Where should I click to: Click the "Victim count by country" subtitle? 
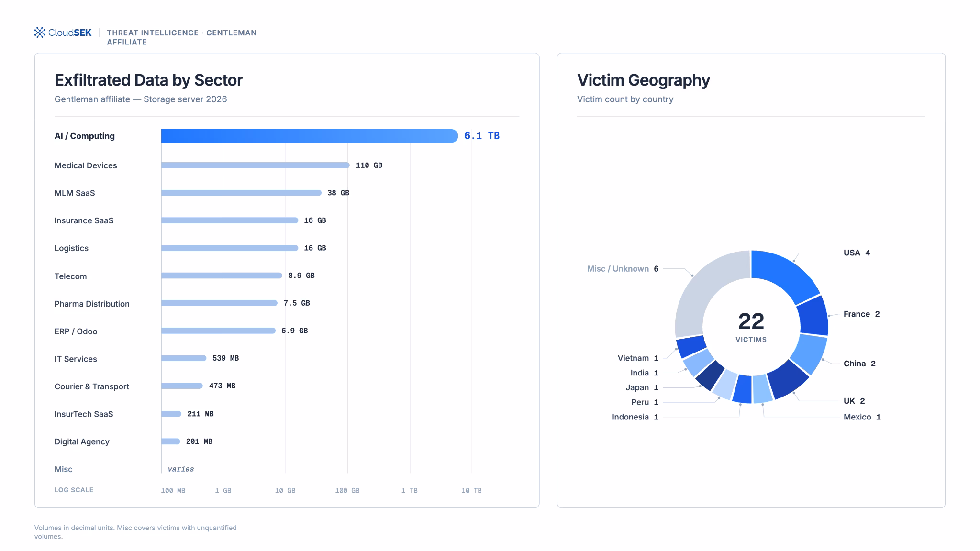click(x=625, y=99)
